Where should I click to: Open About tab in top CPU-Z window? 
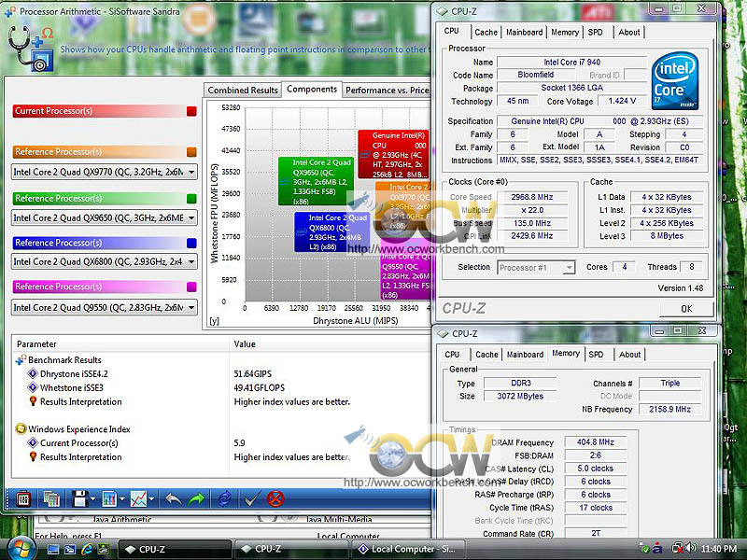click(x=628, y=32)
